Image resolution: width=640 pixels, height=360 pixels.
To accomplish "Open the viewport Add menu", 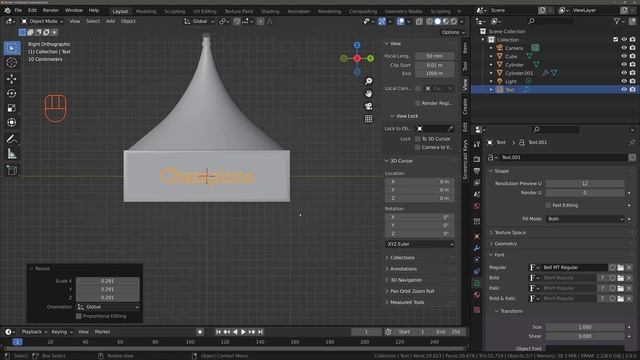I will click(x=110, y=21).
